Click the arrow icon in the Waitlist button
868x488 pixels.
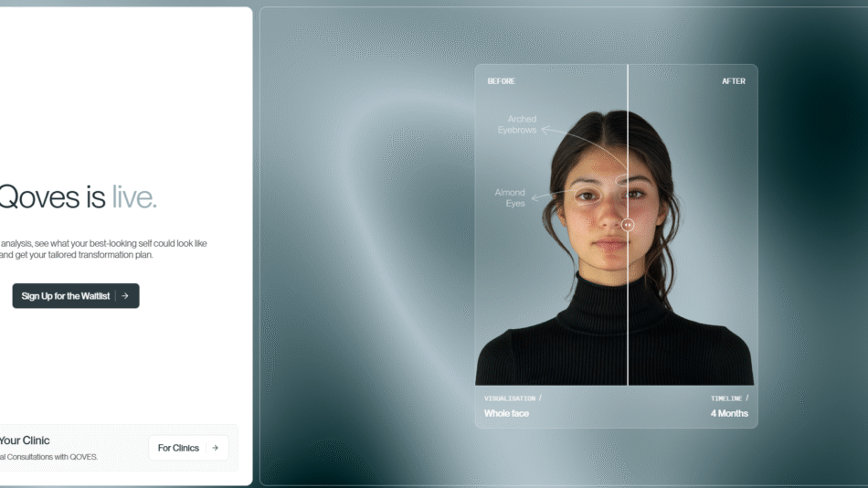click(125, 296)
